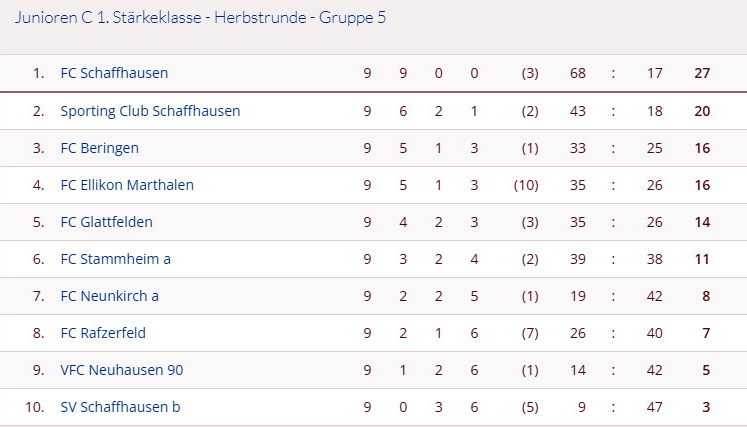Open the SV Schaffhausen b link
Viewport: 747px width, 427px height.
pos(120,407)
